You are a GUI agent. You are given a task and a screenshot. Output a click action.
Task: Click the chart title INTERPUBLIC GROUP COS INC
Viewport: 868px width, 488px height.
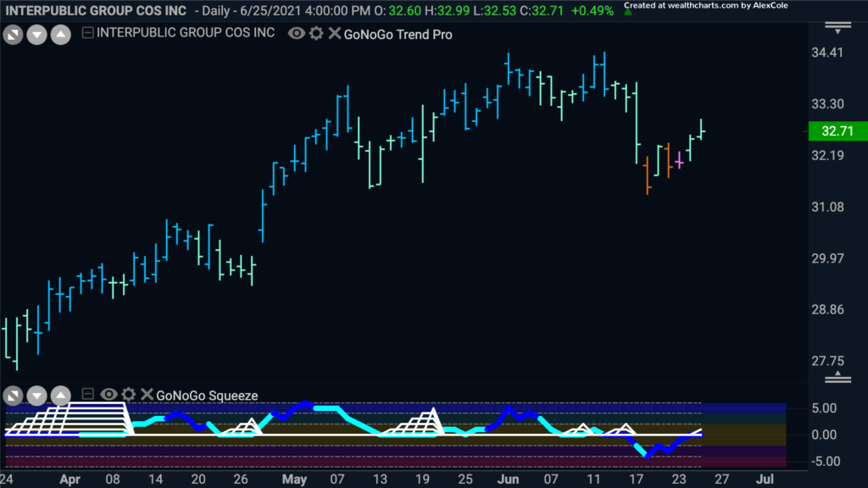(x=96, y=11)
